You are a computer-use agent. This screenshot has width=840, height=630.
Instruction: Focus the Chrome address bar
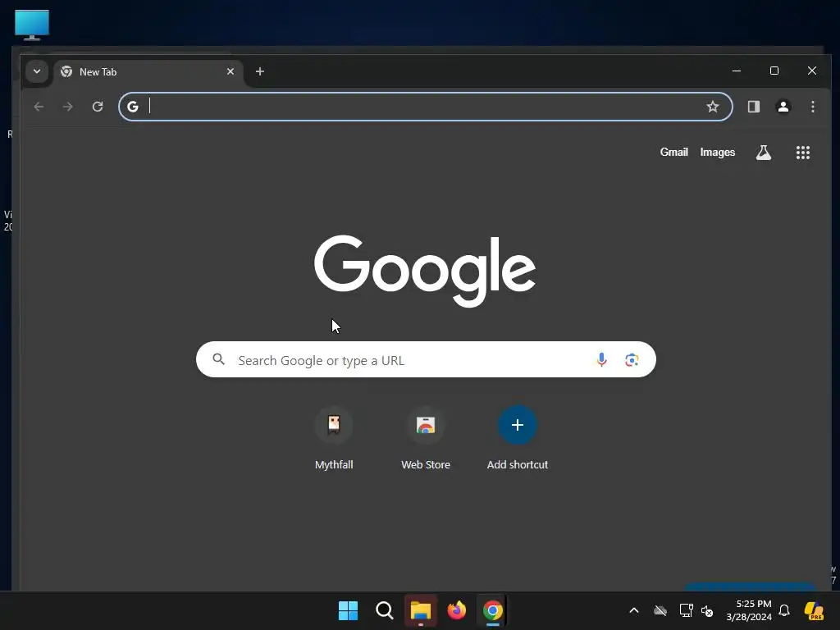tap(426, 107)
